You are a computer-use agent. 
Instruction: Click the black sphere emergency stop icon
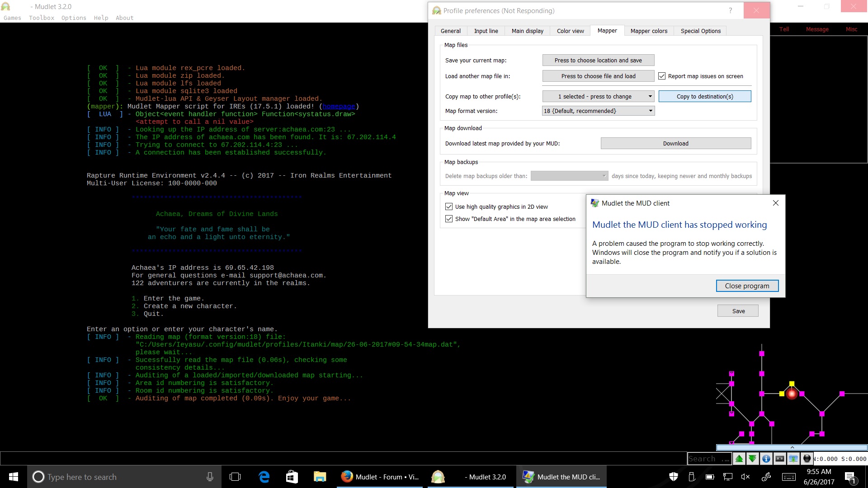[x=807, y=459]
